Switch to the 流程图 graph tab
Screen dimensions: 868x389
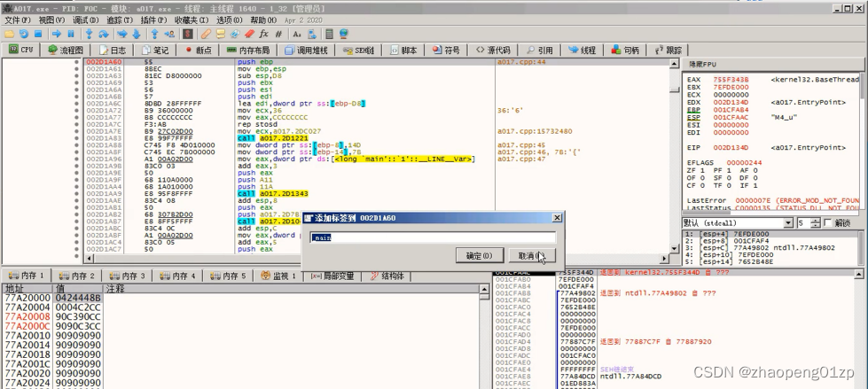pyautogui.click(x=66, y=50)
